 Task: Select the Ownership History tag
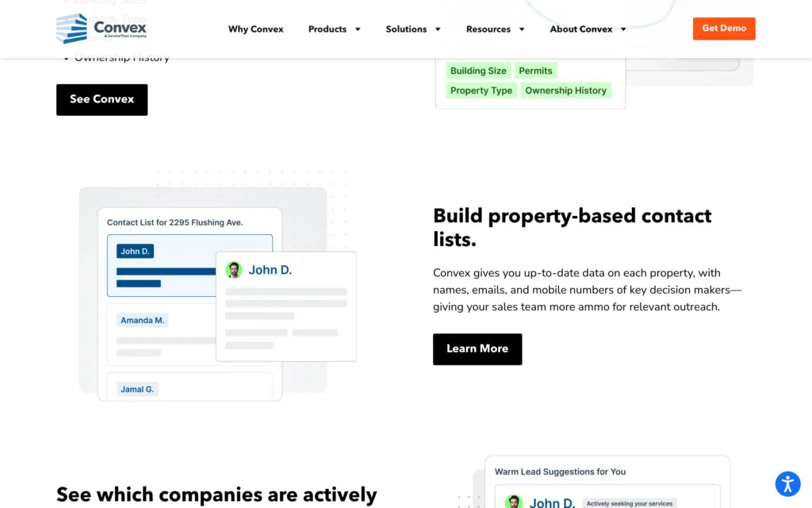pyautogui.click(x=565, y=90)
